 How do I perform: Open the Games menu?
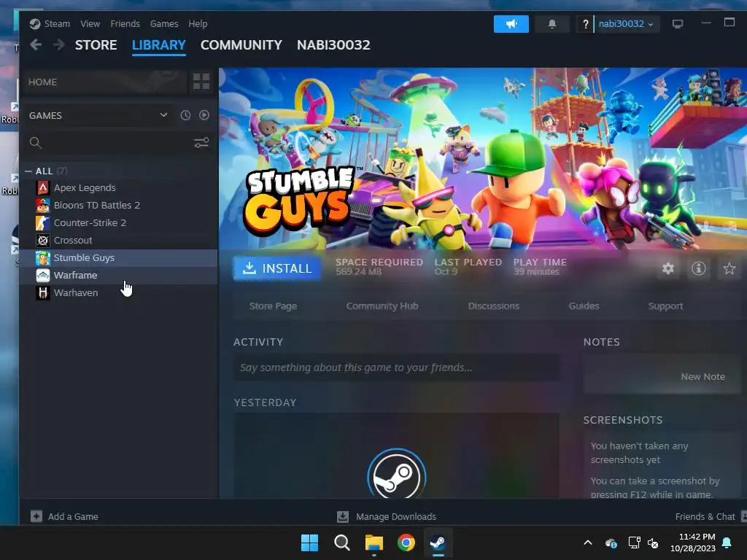pos(164,24)
